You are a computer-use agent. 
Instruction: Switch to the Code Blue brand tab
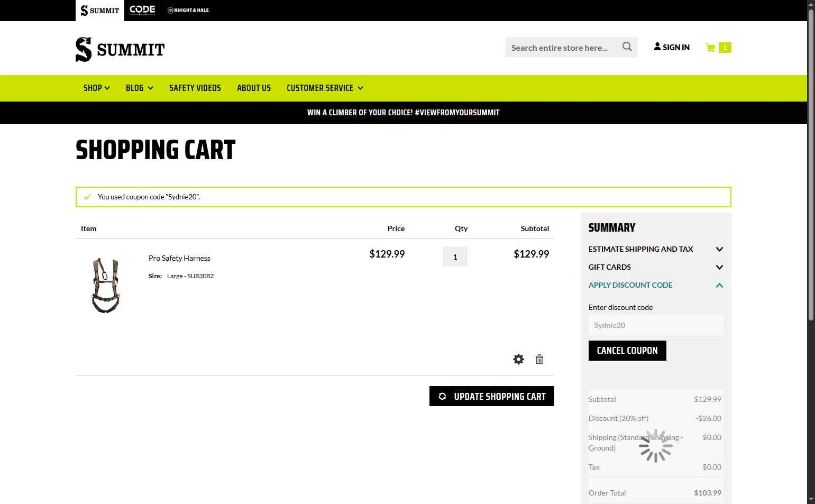pyautogui.click(x=142, y=11)
